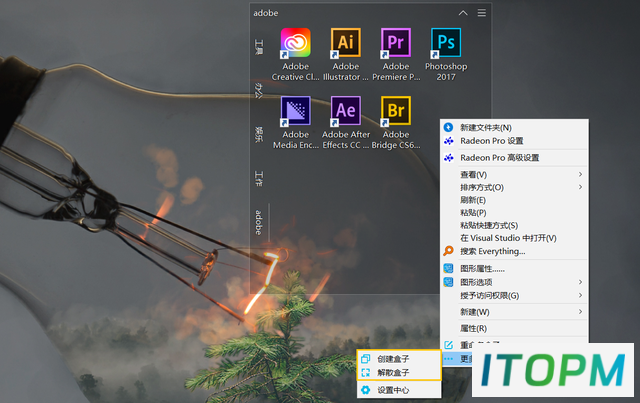Click the pencil icon in context menu

click(x=448, y=345)
